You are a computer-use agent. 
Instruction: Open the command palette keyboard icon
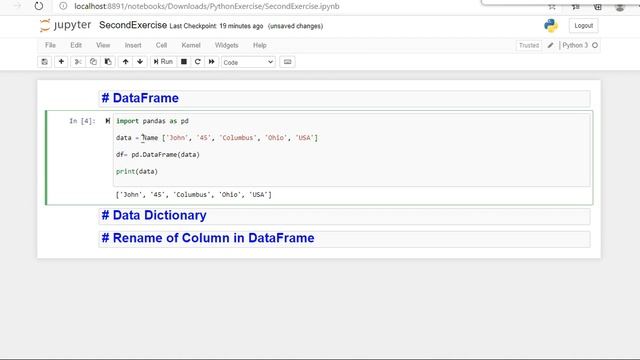tap(287, 62)
